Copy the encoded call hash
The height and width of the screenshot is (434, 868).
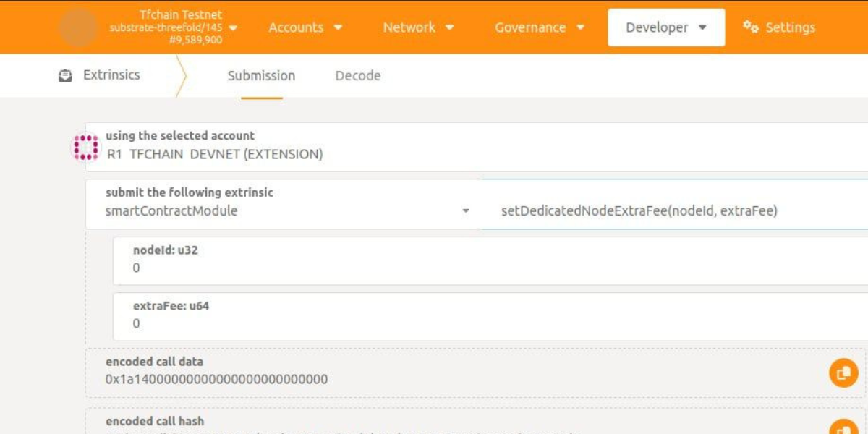(x=843, y=427)
